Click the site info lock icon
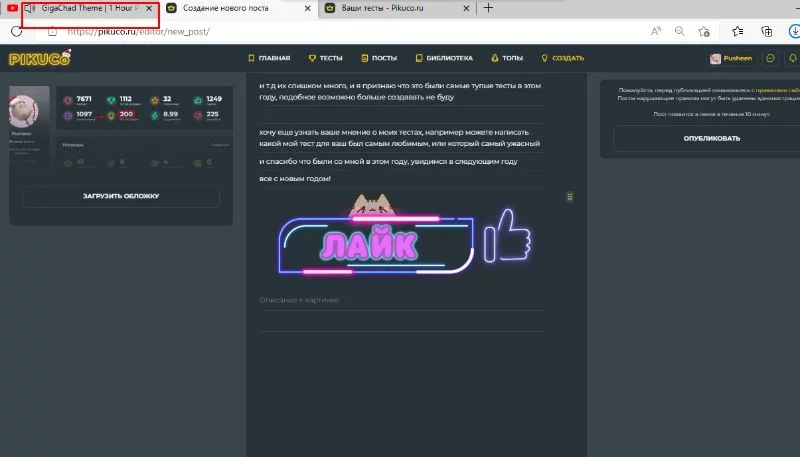Screen dimensions: 800x457 (52, 31)
